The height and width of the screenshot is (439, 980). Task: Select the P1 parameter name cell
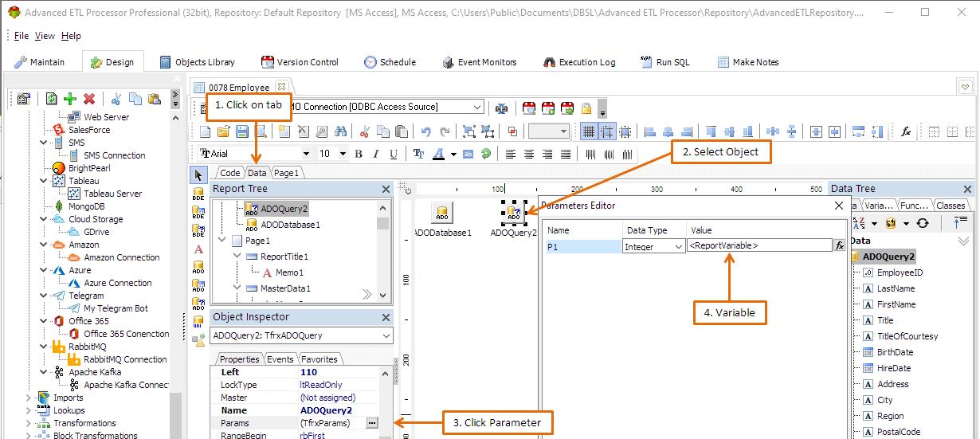[x=583, y=247]
